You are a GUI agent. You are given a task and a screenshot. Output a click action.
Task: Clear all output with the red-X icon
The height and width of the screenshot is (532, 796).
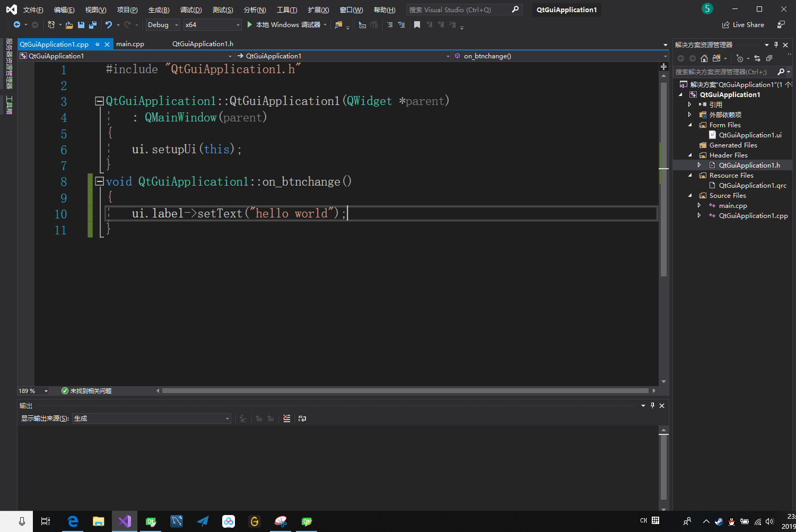(x=287, y=418)
